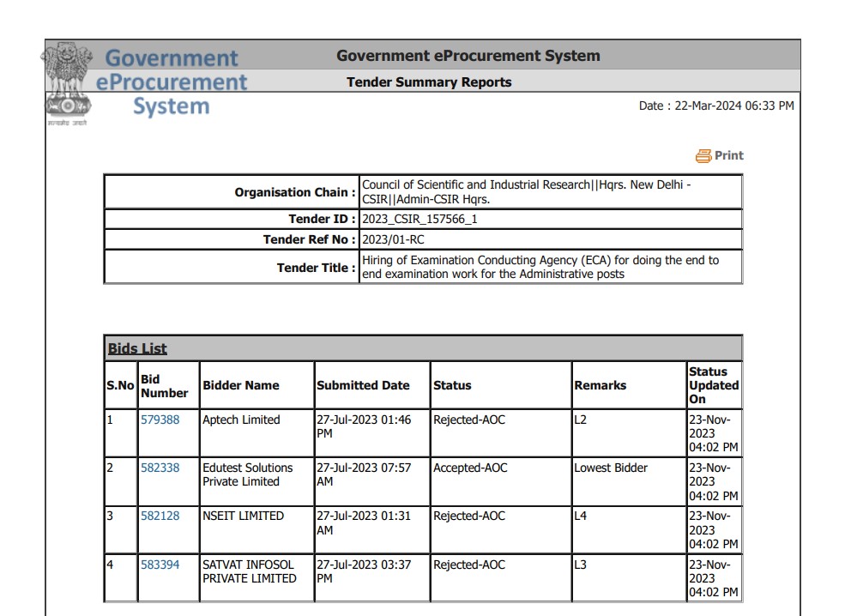Click the Accepted-AOC status cell

coord(470,468)
